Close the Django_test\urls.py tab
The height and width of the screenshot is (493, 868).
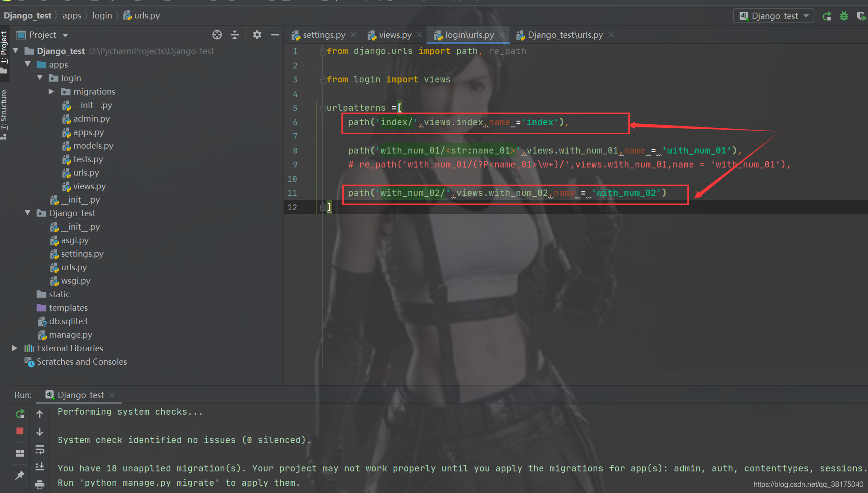click(611, 35)
